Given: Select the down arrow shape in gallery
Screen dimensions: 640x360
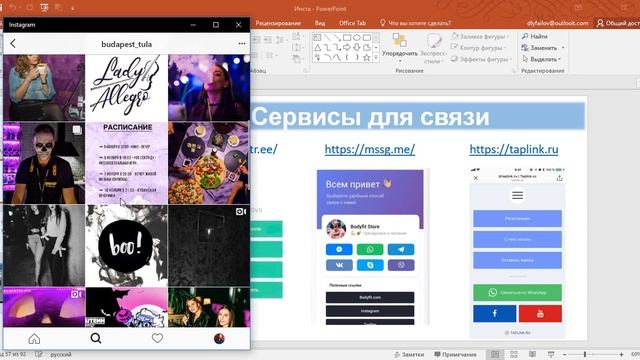Looking at the screenshot, I should [x=357, y=48].
